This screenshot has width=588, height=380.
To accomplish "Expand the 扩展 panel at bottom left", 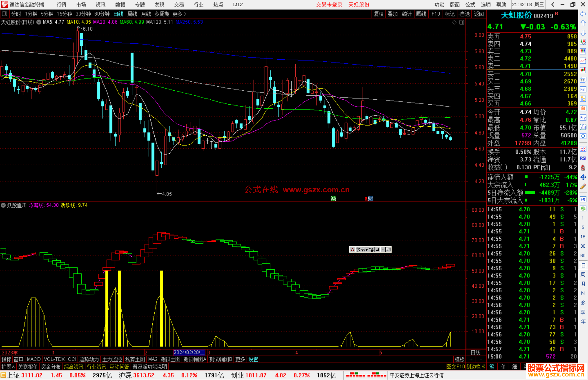I will tap(8, 367).
